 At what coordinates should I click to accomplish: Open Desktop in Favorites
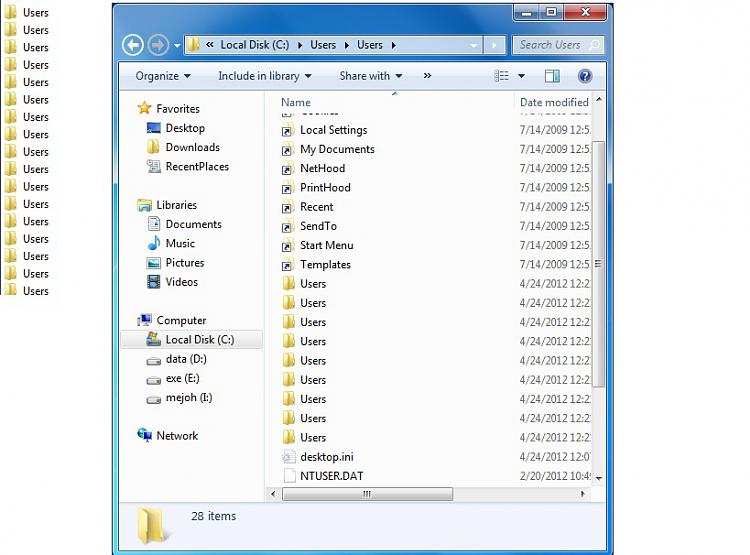pos(185,128)
